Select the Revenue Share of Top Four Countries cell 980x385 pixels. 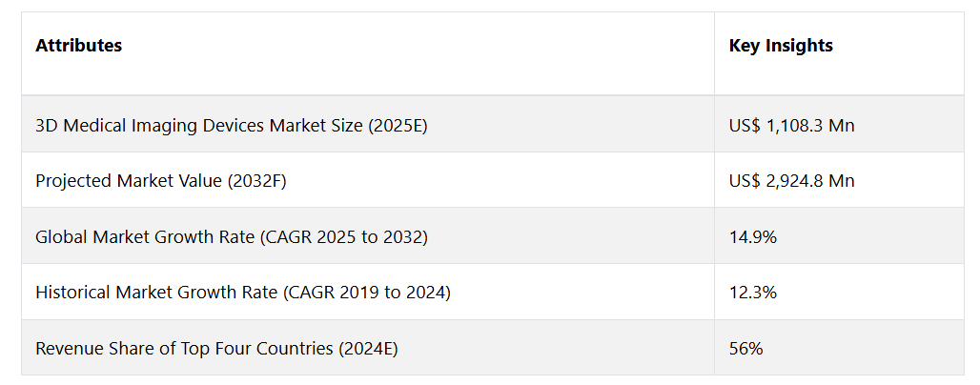click(x=368, y=348)
